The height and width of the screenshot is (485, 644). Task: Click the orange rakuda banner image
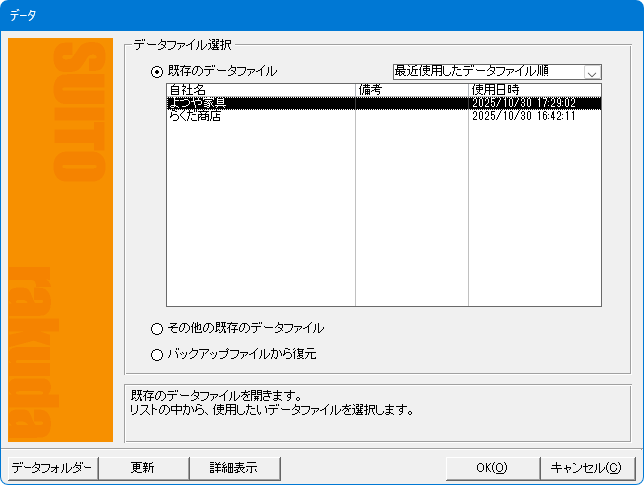coord(60,240)
